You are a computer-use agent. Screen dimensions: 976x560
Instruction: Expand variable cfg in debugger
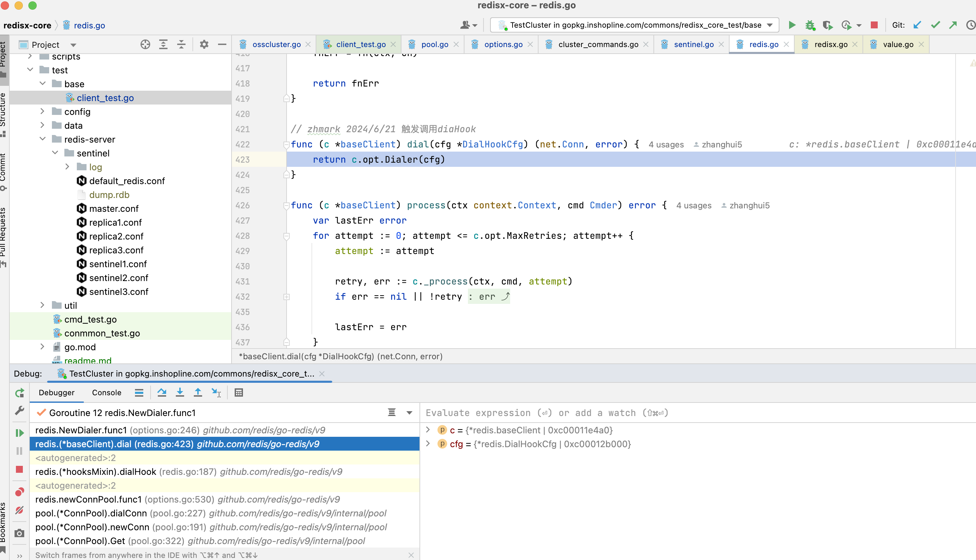point(428,443)
